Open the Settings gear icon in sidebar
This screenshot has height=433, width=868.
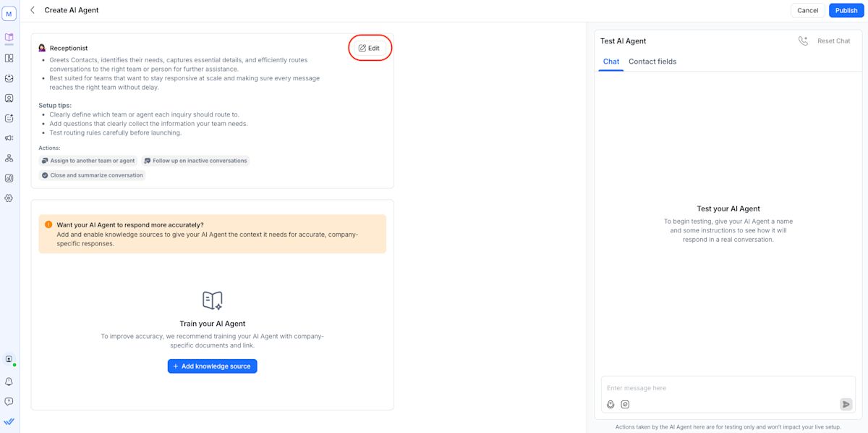click(9, 197)
